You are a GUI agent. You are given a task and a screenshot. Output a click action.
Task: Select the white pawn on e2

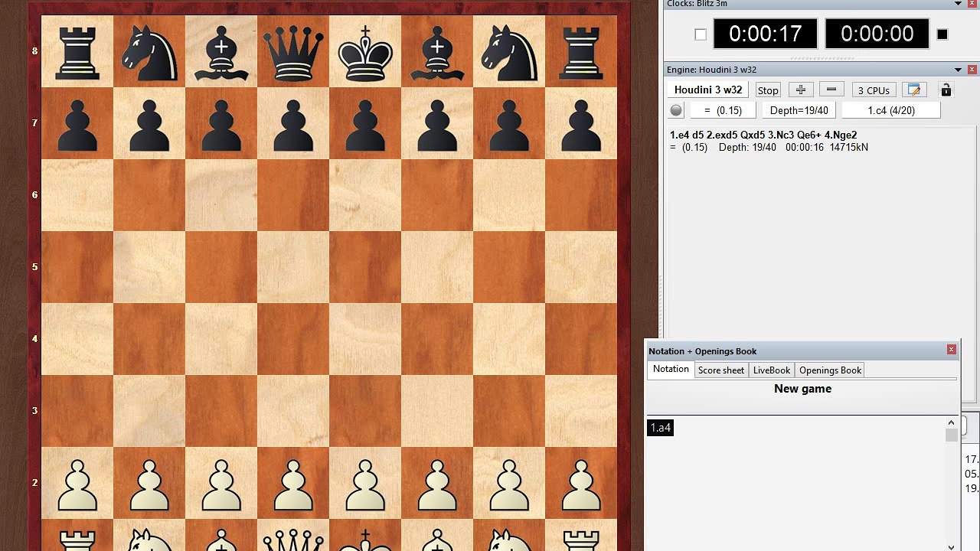click(x=365, y=484)
